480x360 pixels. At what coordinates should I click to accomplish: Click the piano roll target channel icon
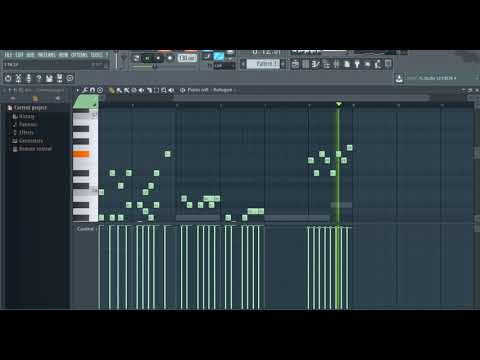[x=182, y=90]
